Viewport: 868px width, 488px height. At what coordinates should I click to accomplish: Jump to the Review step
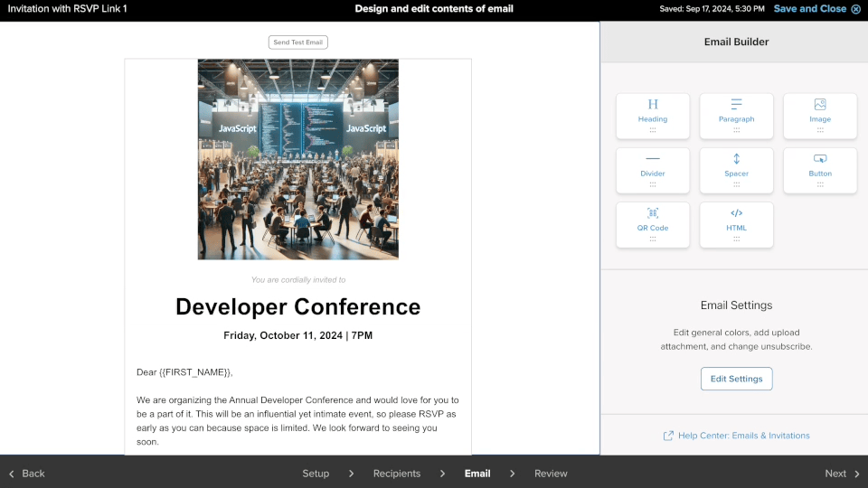pos(551,474)
